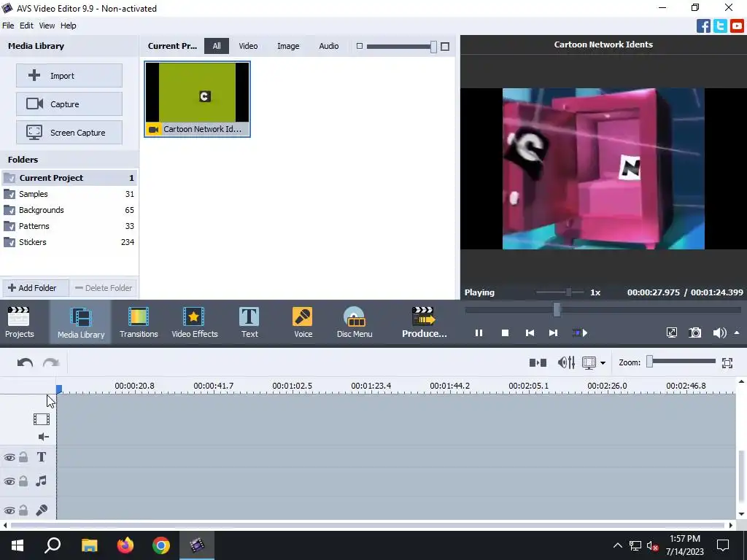Select the Backgrounds folder

pos(69,210)
